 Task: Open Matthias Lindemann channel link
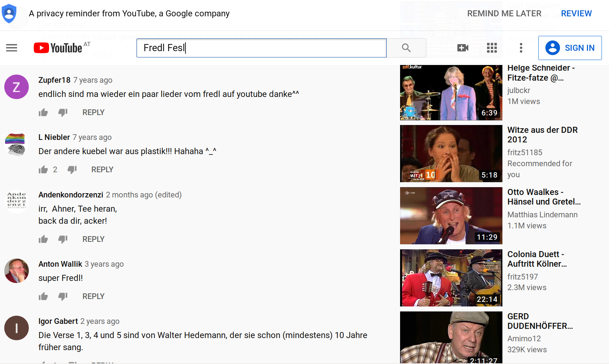click(x=543, y=215)
